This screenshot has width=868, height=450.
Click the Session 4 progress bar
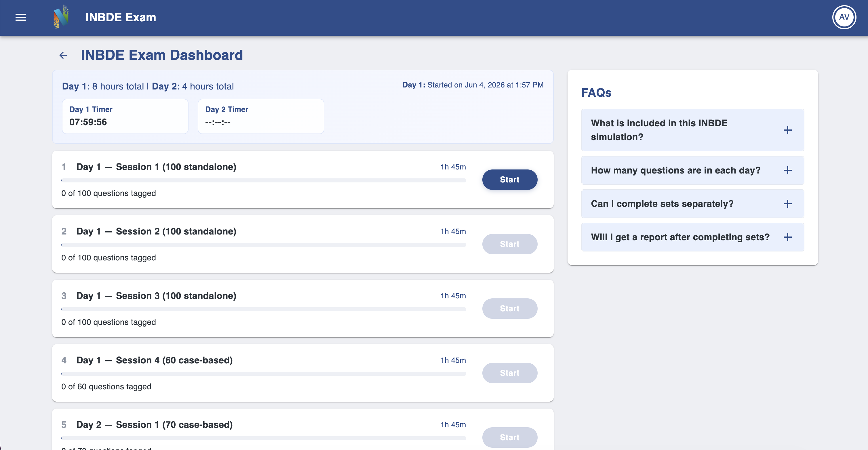coord(264,374)
